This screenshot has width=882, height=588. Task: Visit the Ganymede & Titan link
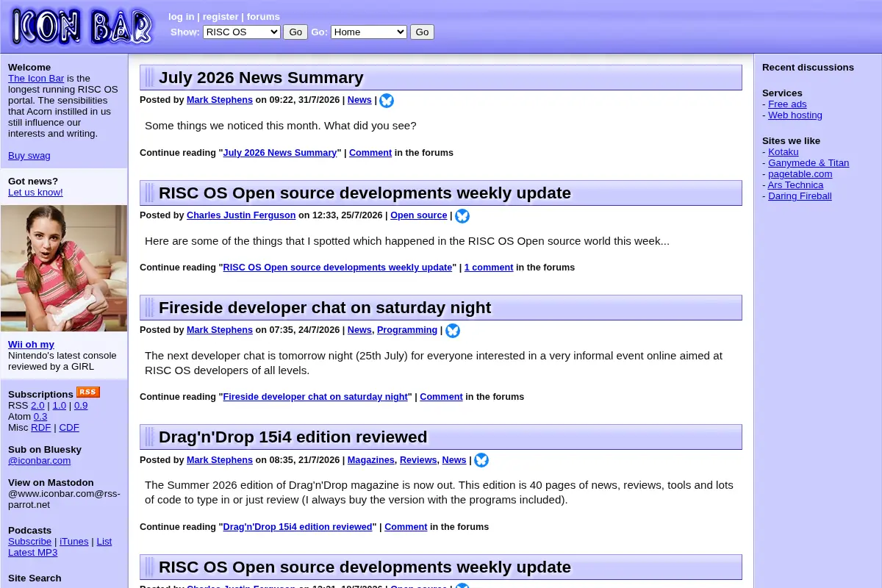point(808,162)
